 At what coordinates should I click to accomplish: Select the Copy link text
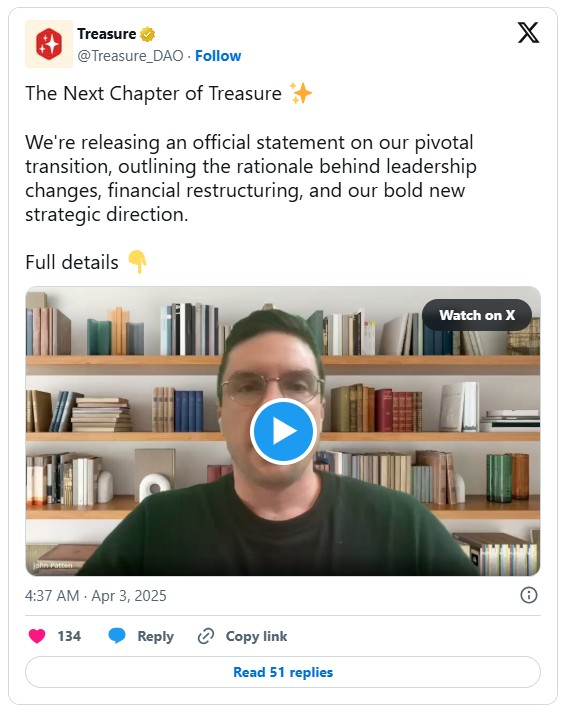click(x=256, y=636)
